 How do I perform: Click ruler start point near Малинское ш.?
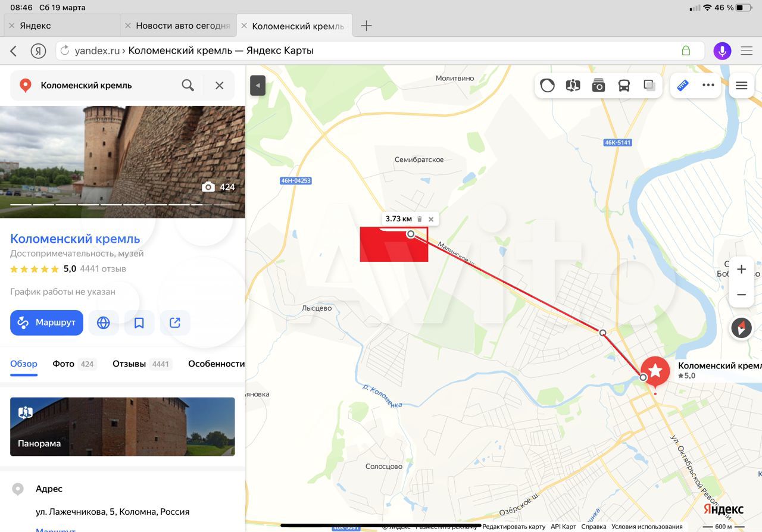click(x=411, y=234)
